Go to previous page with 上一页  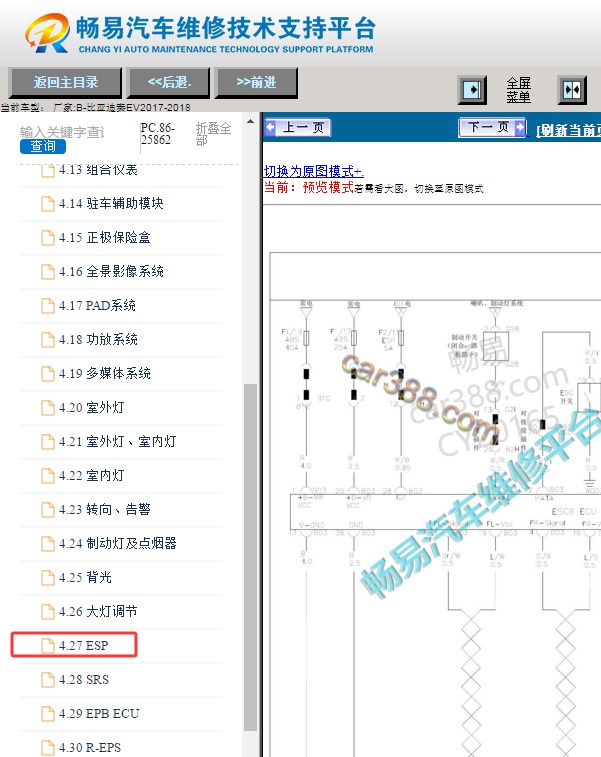297,127
